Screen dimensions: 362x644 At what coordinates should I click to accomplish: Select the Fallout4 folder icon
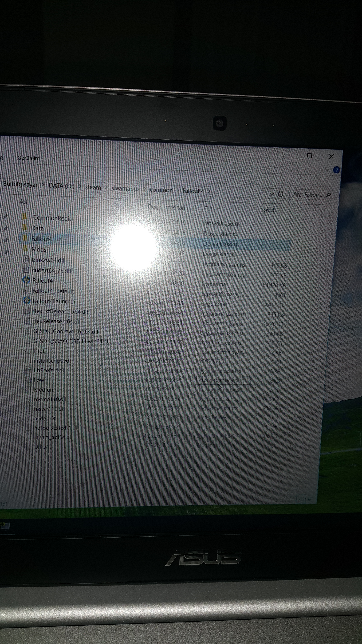pos(25,238)
